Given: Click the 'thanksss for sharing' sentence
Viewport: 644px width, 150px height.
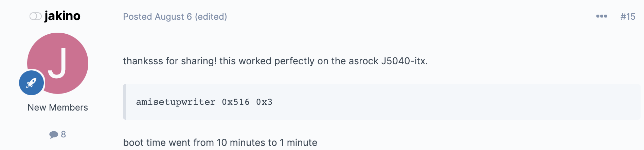Looking at the screenshot, I should (275, 61).
